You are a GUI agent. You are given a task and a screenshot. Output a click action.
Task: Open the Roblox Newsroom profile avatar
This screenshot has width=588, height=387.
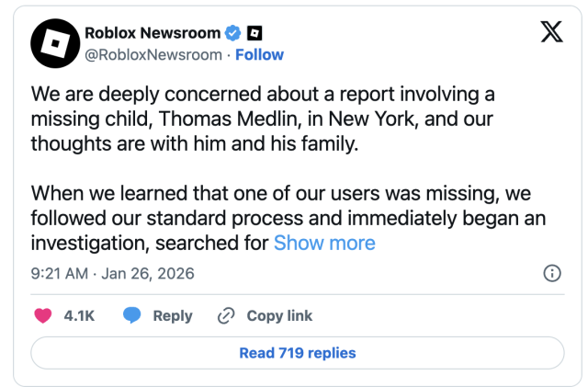[x=53, y=43]
